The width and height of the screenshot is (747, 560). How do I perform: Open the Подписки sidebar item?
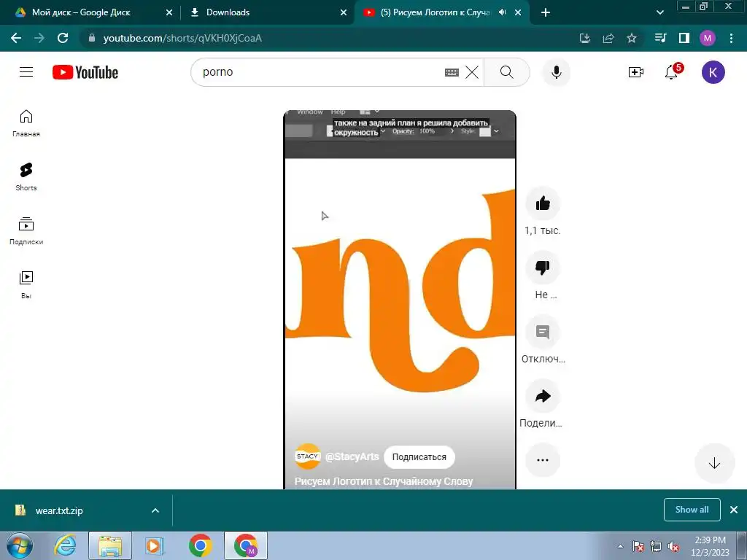[x=26, y=231]
